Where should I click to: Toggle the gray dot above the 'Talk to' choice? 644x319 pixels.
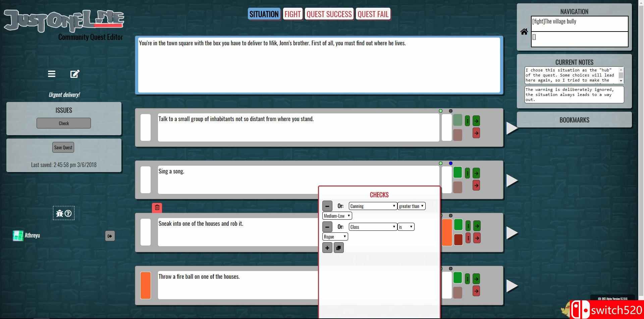point(450,111)
